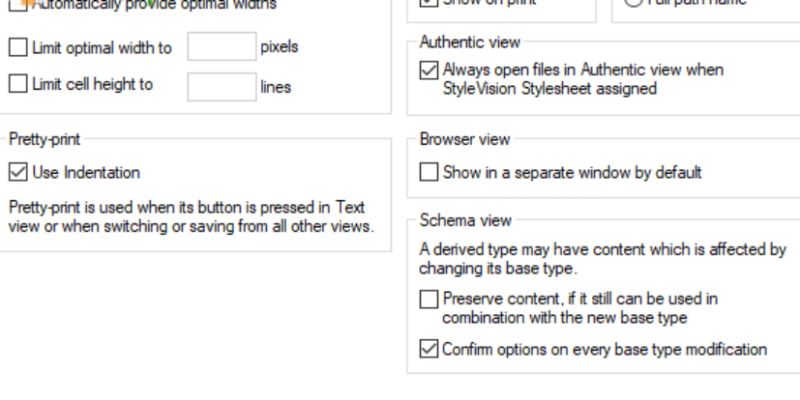This screenshot has width=800, height=400.
Task: Tick the Preserve content checkbox
Action: [429, 299]
